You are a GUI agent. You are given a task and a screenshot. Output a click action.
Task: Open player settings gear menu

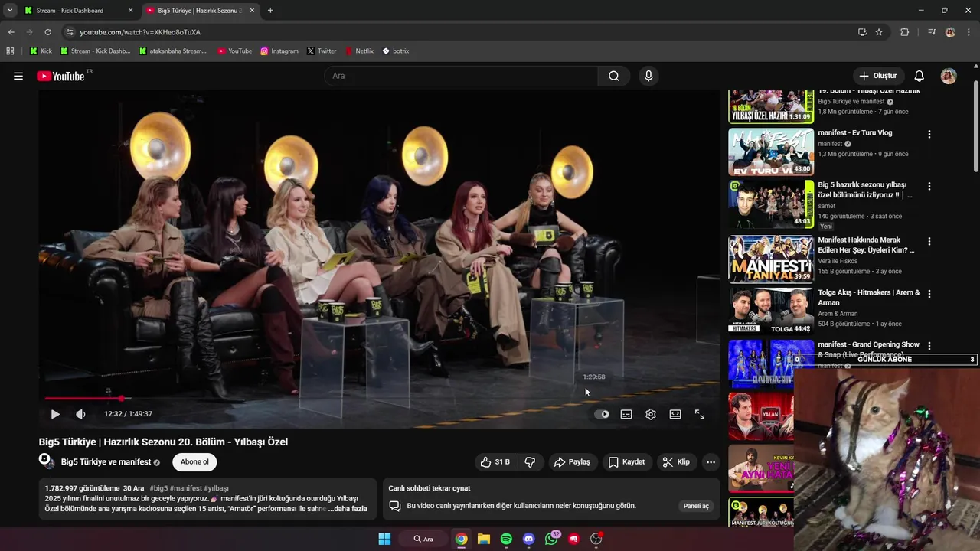(651, 414)
